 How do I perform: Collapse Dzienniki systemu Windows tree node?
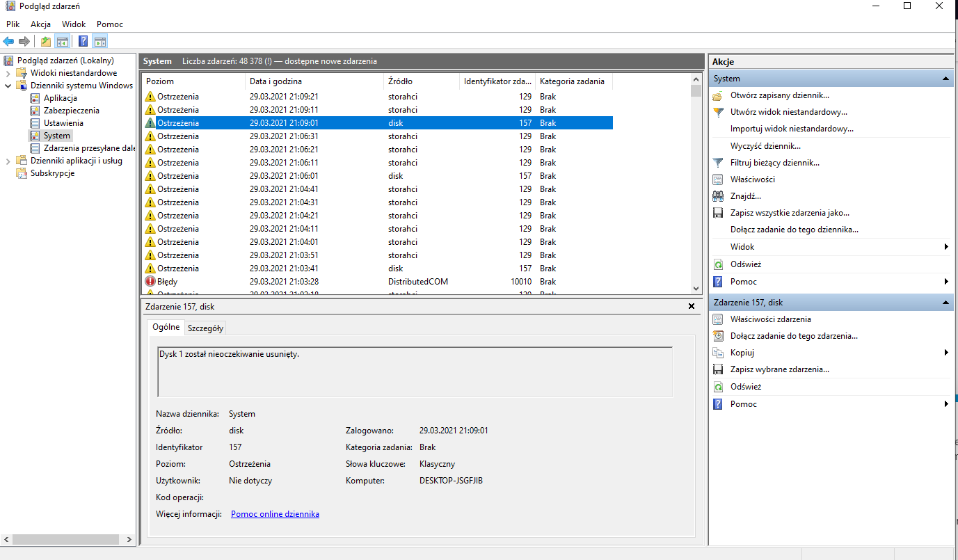(8, 86)
